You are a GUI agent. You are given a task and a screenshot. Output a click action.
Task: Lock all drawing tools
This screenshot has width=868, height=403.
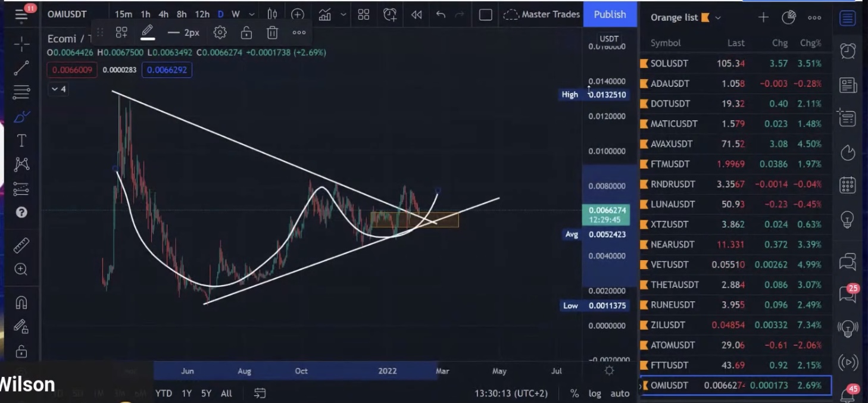click(21, 351)
